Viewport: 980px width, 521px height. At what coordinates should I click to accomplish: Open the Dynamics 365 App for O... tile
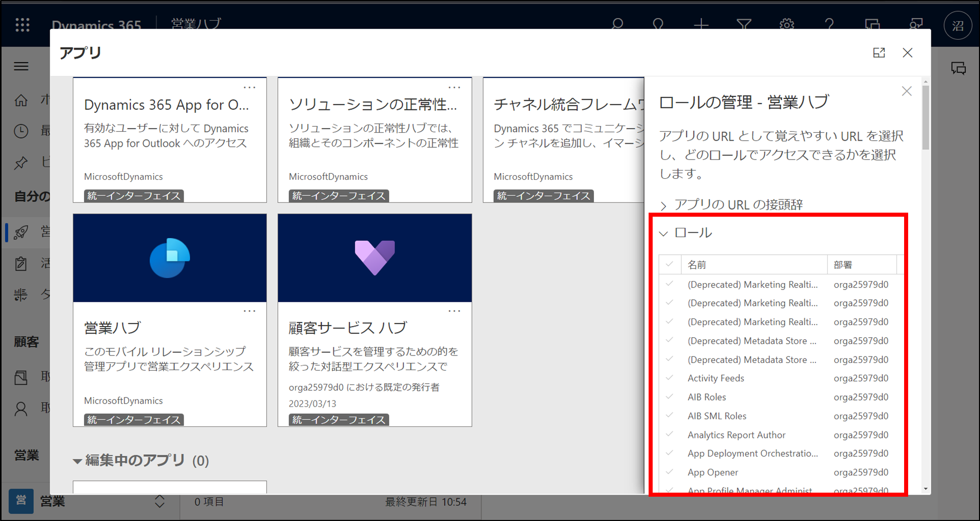point(169,140)
